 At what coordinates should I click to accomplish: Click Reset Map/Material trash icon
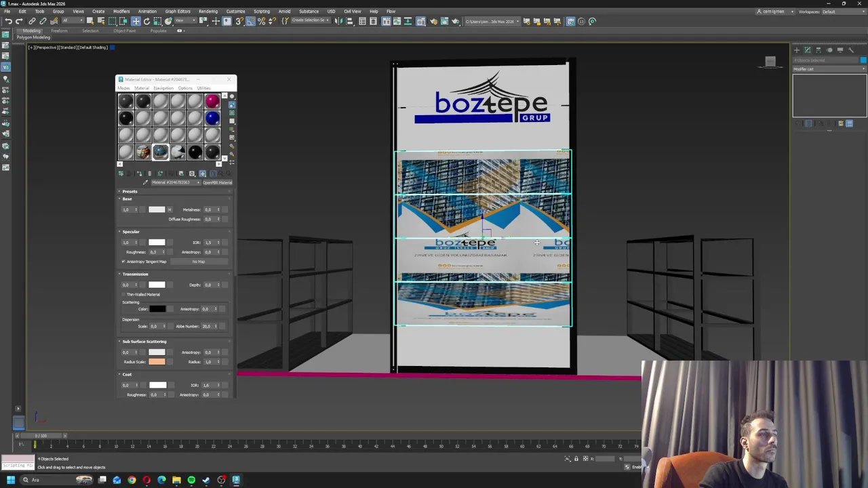[x=150, y=174]
